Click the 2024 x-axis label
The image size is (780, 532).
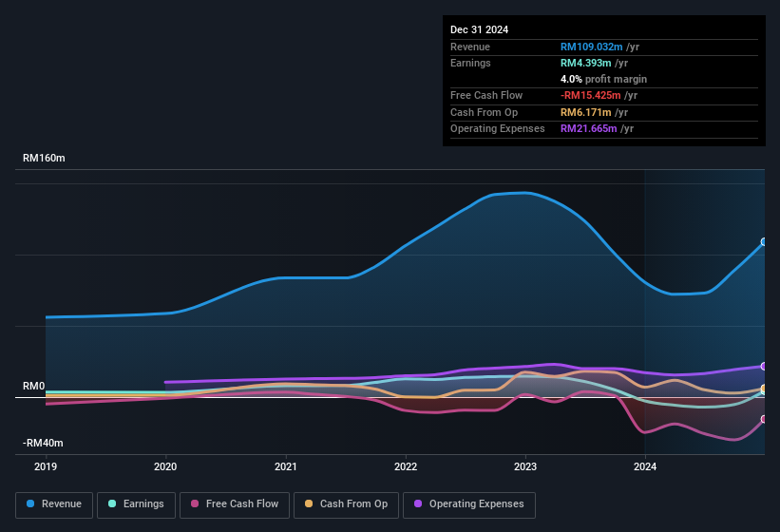[645, 466]
